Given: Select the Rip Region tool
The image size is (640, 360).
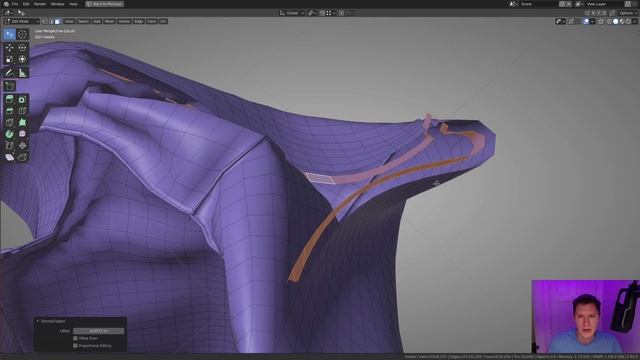Looking at the screenshot, I should point(22,157).
